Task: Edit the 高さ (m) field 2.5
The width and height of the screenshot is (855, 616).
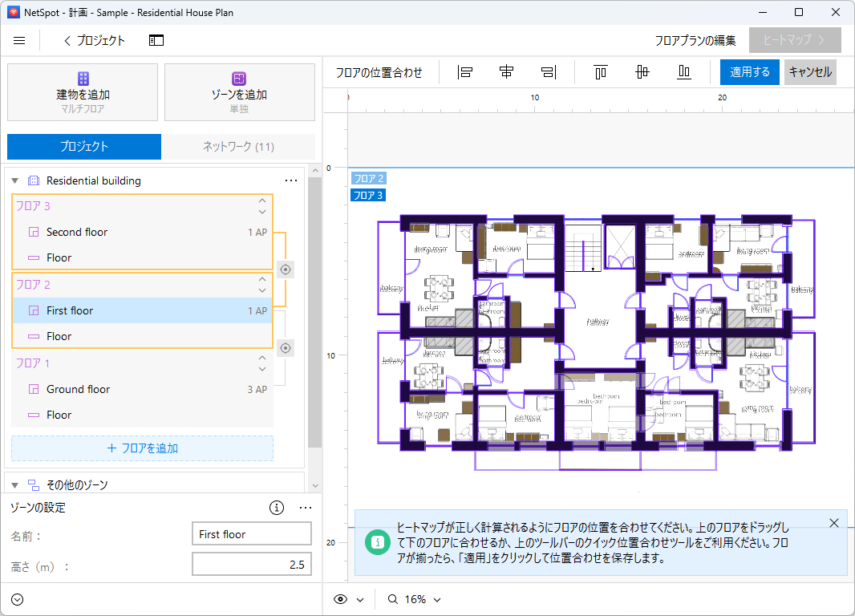Action: pyautogui.click(x=251, y=564)
